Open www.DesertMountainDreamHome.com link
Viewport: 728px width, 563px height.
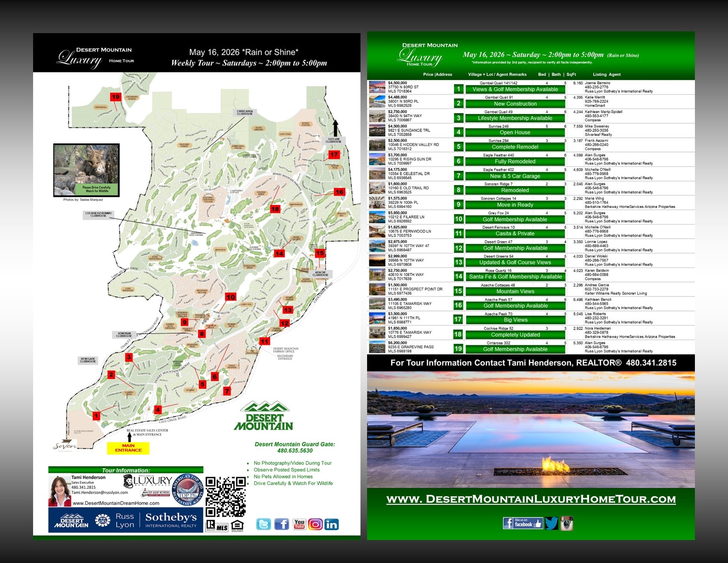116,503
